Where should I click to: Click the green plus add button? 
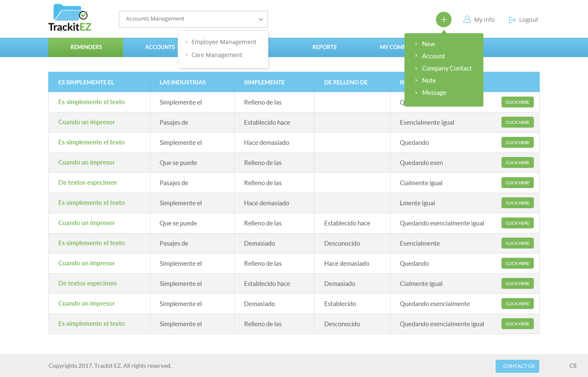click(444, 20)
